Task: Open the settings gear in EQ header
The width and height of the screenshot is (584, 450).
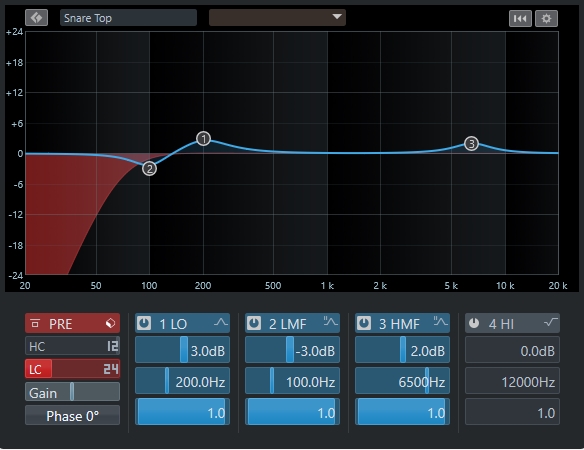Action: click(x=546, y=19)
